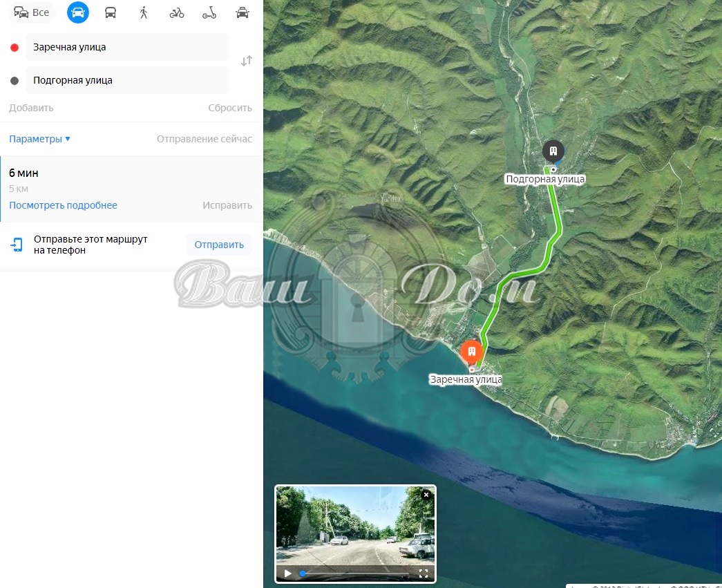Image resolution: width=722 pixels, height=588 pixels.
Task: Select the bicycle route mode
Action: point(176,13)
